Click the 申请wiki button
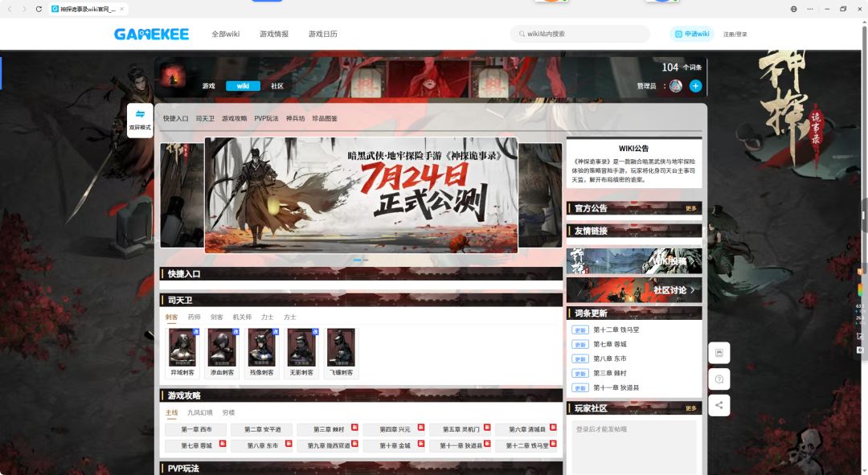The image size is (868, 475). point(691,34)
